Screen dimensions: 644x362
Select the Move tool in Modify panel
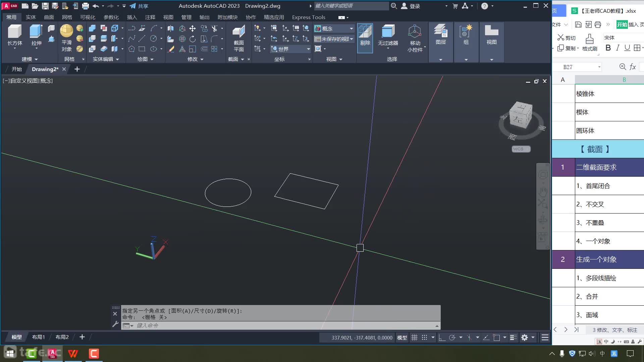193,28
